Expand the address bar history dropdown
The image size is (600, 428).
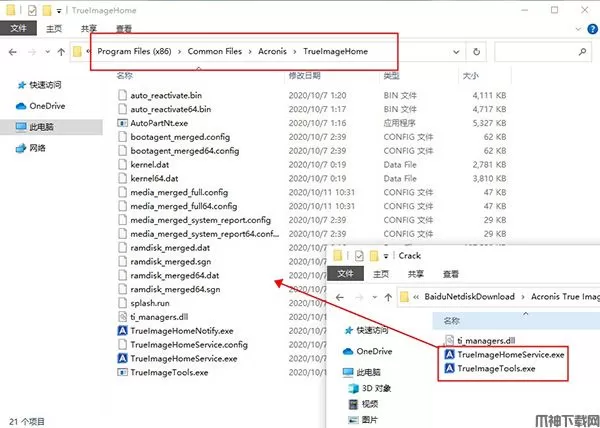tap(456, 52)
